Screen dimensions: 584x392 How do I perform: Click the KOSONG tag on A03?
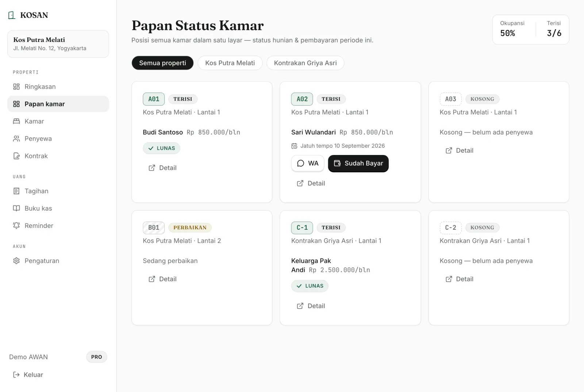(x=482, y=99)
